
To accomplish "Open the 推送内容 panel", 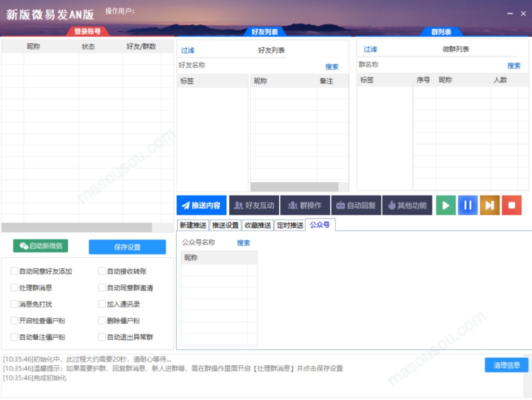I will [202, 205].
